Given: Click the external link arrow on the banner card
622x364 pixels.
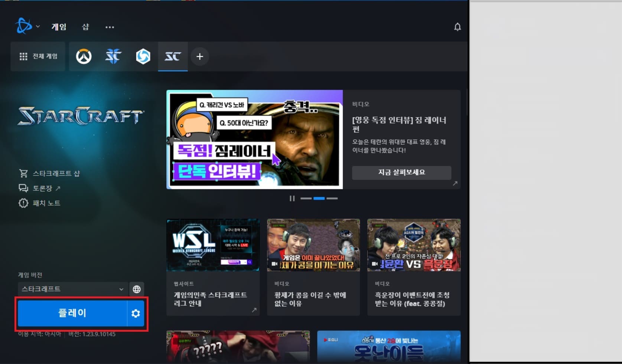Looking at the screenshot, I should tap(455, 183).
